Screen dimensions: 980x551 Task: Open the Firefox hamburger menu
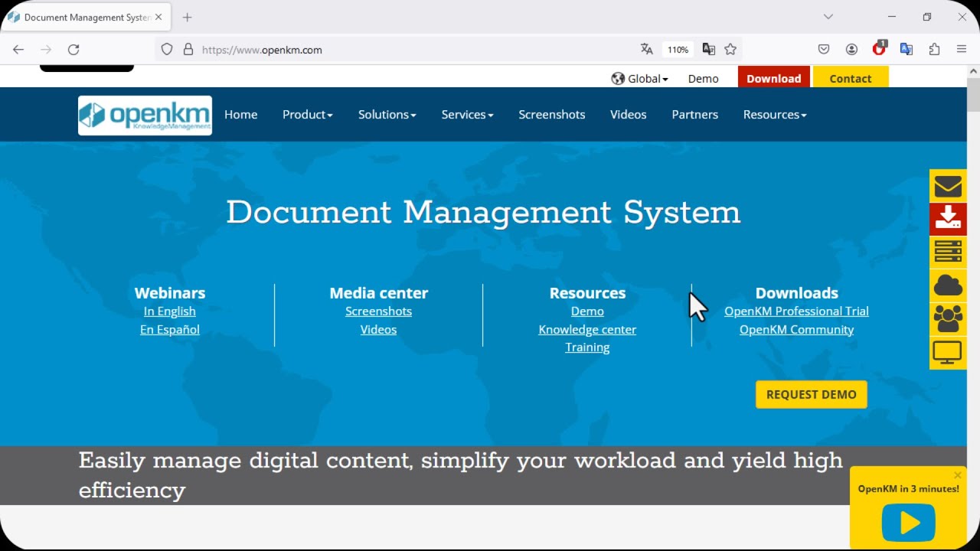(x=962, y=49)
